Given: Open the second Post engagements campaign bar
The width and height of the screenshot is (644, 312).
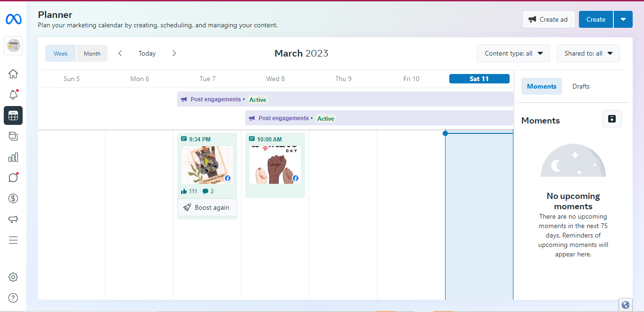Looking at the screenshot, I should pyautogui.click(x=379, y=118).
